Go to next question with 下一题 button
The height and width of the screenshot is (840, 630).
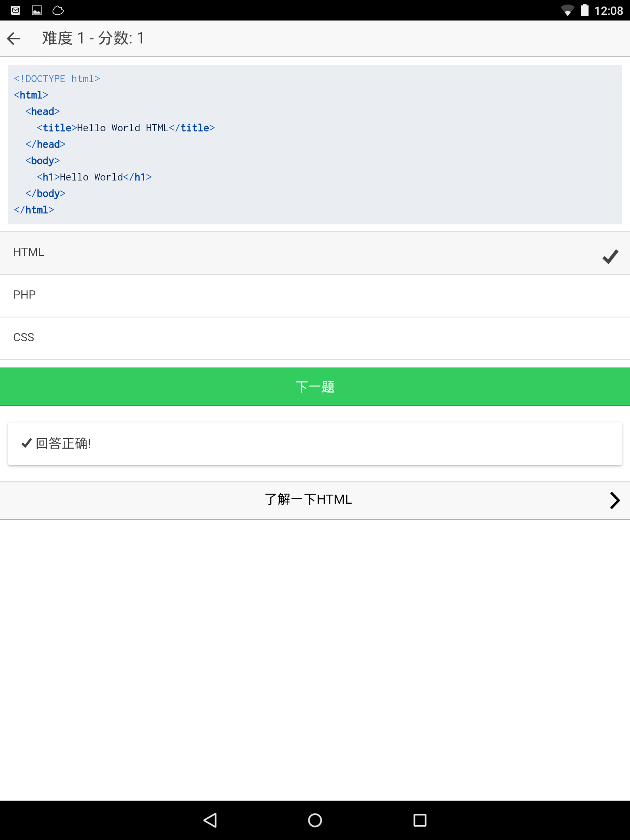point(315,387)
